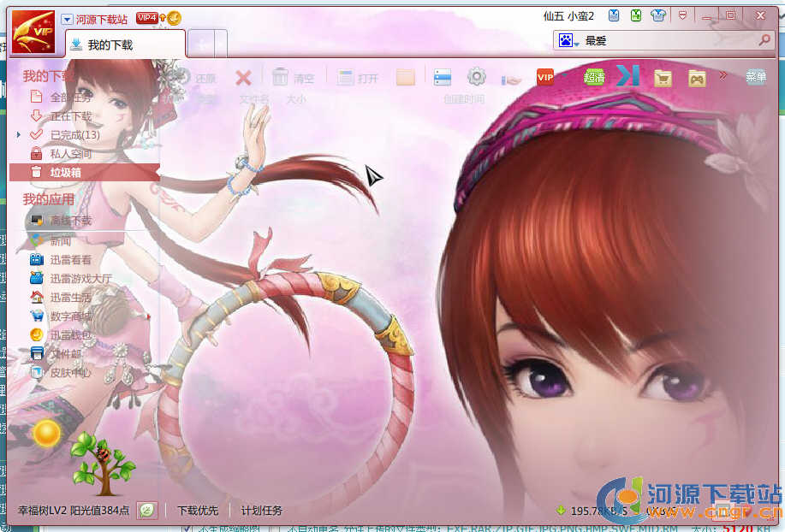This screenshot has height=532, width=785.
Task: Click the 仙五 小蛮2 skin name
Action: tap(568, 16)
